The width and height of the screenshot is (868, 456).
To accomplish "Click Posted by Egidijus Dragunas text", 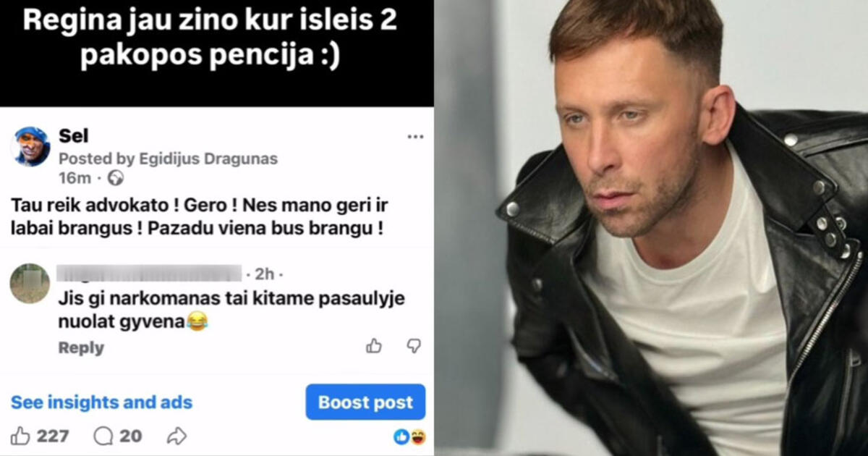I will click(x=168, y=159).
